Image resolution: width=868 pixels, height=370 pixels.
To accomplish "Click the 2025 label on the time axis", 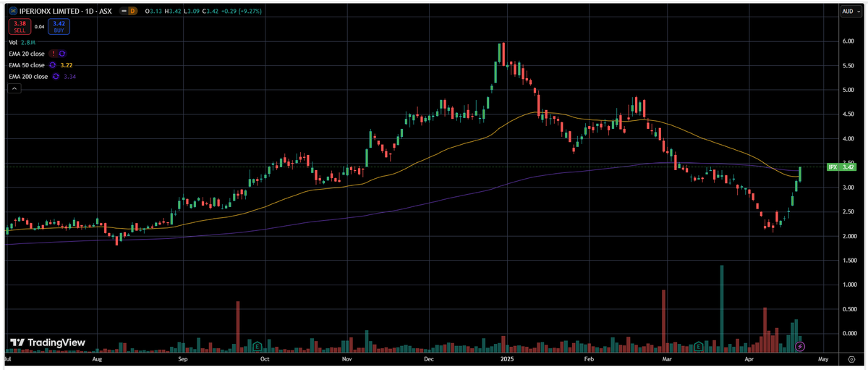I will [506, 359].
